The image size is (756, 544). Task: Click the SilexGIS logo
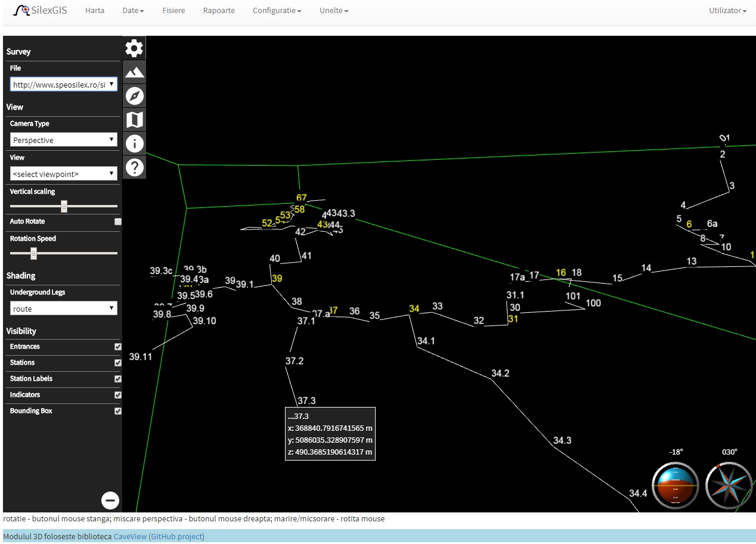point(41,11)
